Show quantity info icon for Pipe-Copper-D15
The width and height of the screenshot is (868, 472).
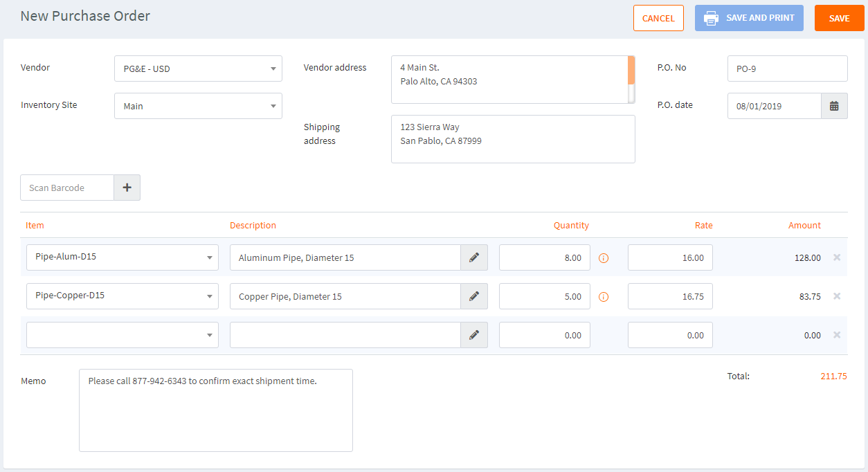(x=603, y=297)
